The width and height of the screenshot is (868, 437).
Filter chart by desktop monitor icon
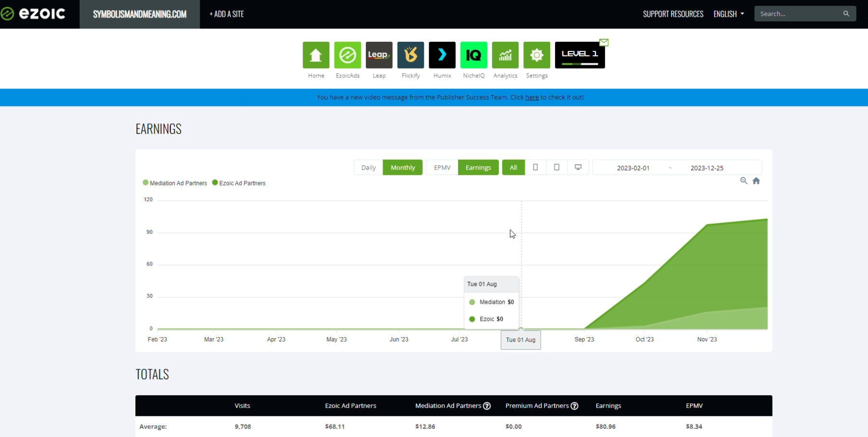tap(578, 168)
